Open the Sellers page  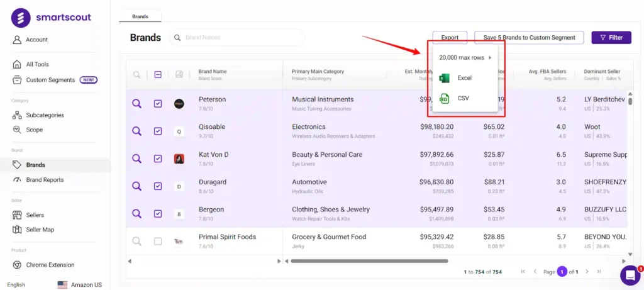(35, 215)
